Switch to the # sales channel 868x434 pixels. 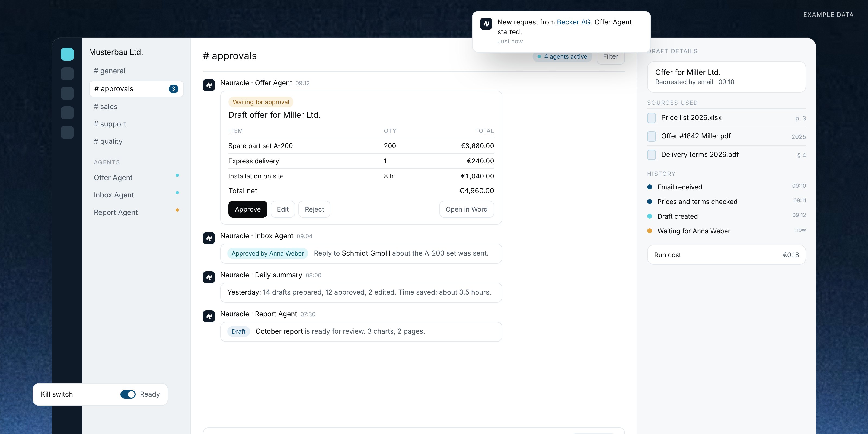click(x=136, y=107)
